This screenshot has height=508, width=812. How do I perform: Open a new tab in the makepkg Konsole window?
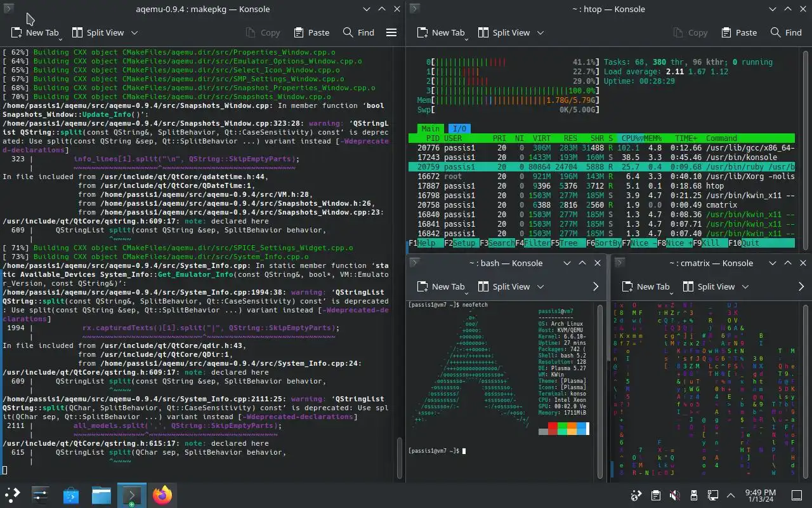(x=36, y=32)
